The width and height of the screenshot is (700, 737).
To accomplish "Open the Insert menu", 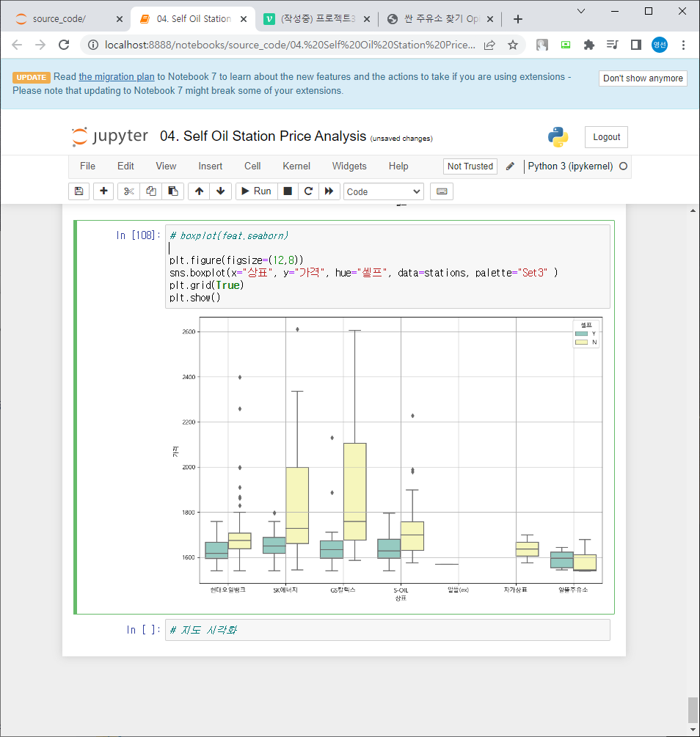I will (x=211, y=166).
